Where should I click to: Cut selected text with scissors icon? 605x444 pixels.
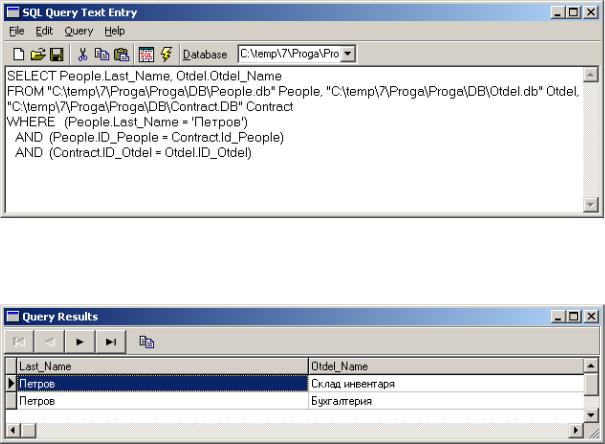pos(82,54)
